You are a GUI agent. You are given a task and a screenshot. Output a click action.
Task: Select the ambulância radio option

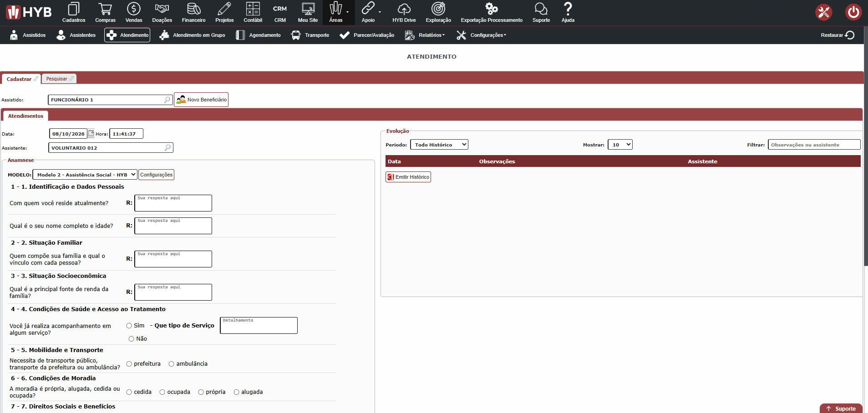172,364
